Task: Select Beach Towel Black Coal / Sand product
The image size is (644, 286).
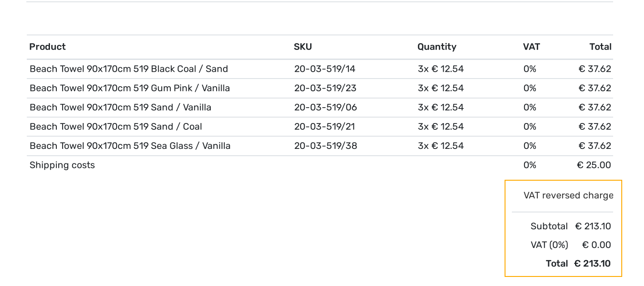Action: click(129, 69)
